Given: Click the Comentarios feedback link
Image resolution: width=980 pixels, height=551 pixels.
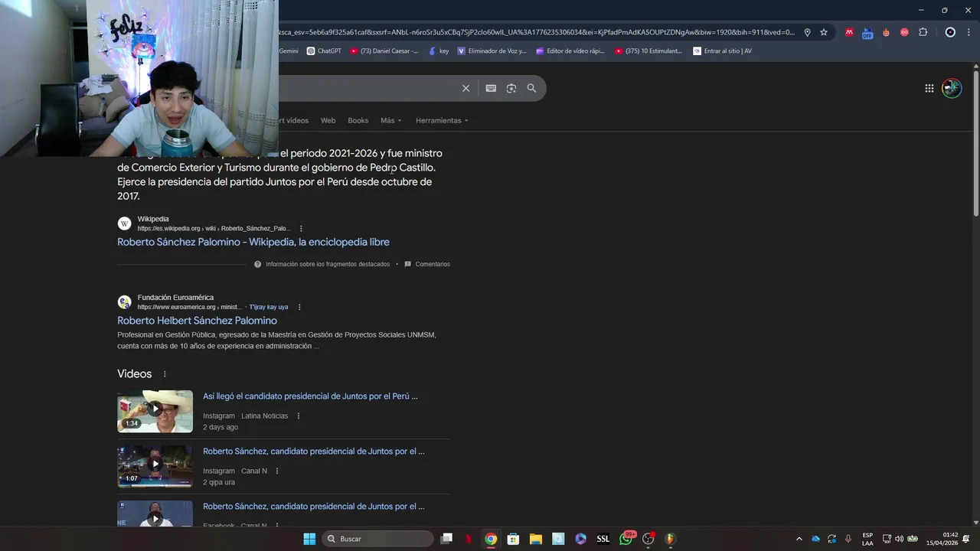Looking at the screenshot, I should coord(433,264).
